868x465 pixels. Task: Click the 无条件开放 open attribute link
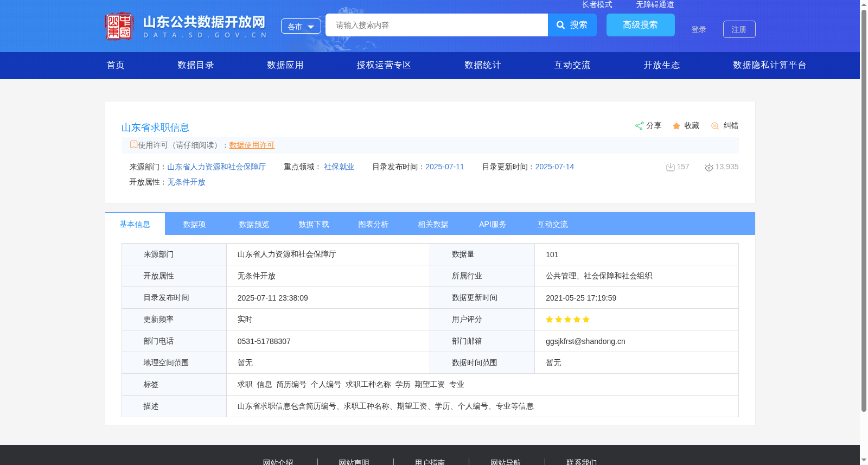click(x=186, y=182)
